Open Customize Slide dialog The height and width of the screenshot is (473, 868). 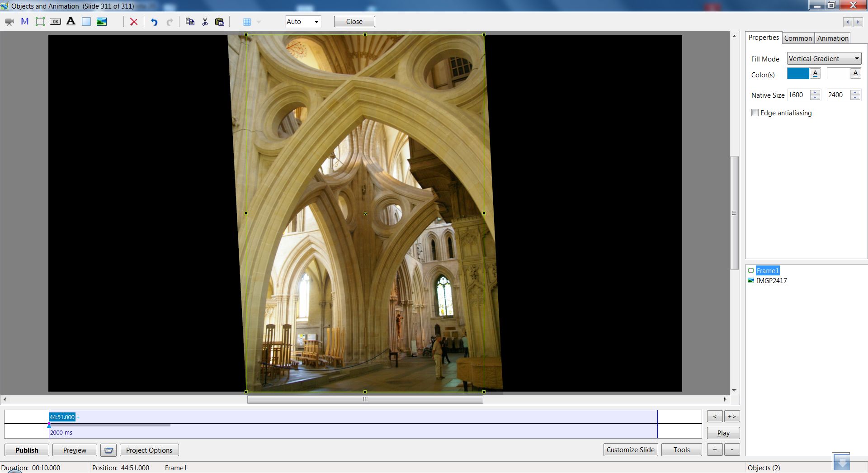point(631,449)
